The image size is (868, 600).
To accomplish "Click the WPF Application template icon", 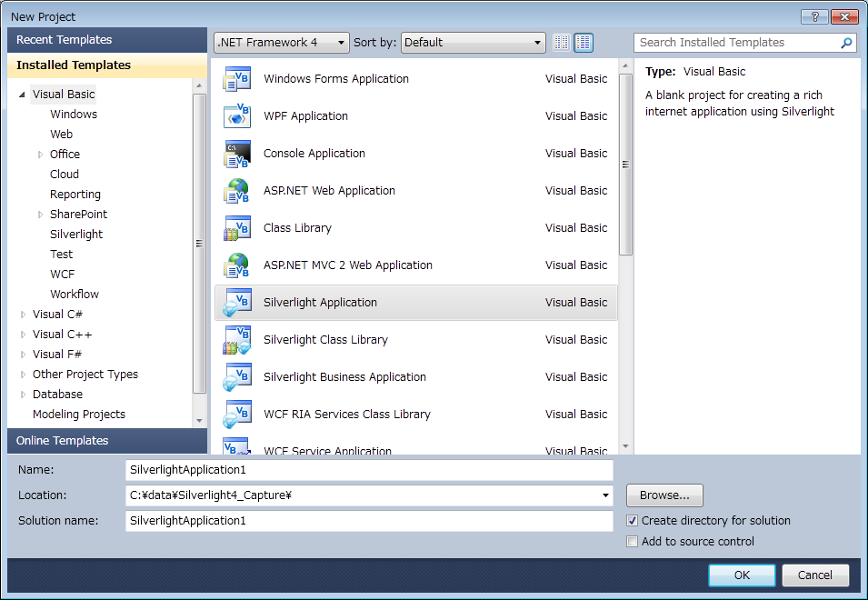I will click(237, 116).
